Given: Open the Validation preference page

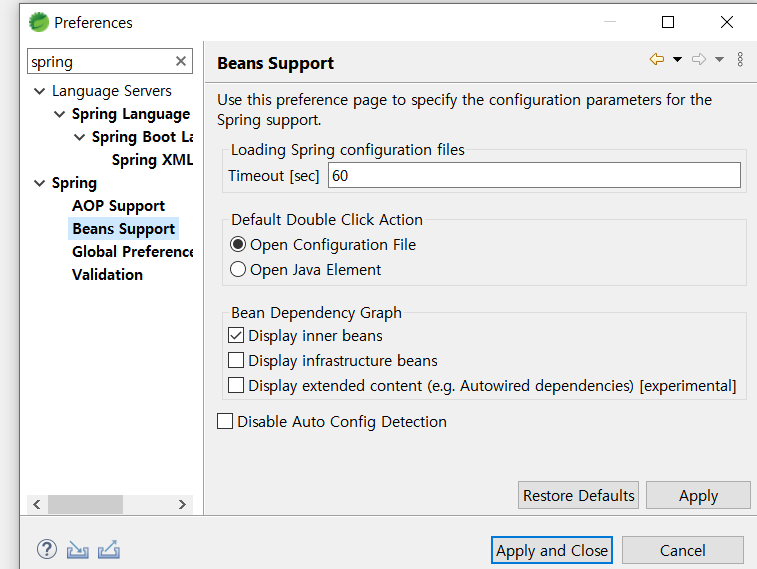Looking at the screenshot, I should pyautogui.click(x=107, y=275).
